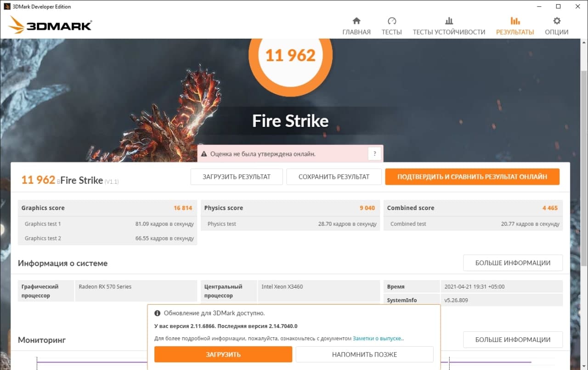The width and height of the screenshot is (588, 370).
Task: Open the Главная home icon
Action: (356, 21)
